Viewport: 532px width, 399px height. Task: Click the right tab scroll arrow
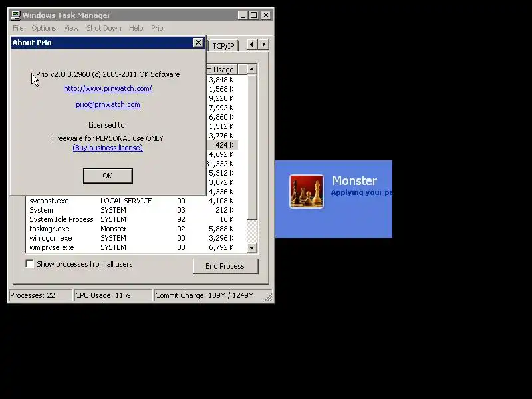[263, 44]
